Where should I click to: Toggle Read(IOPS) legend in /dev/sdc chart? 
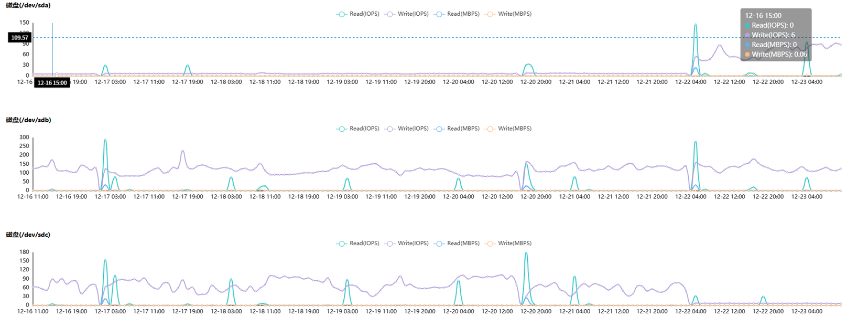[357, 244]
